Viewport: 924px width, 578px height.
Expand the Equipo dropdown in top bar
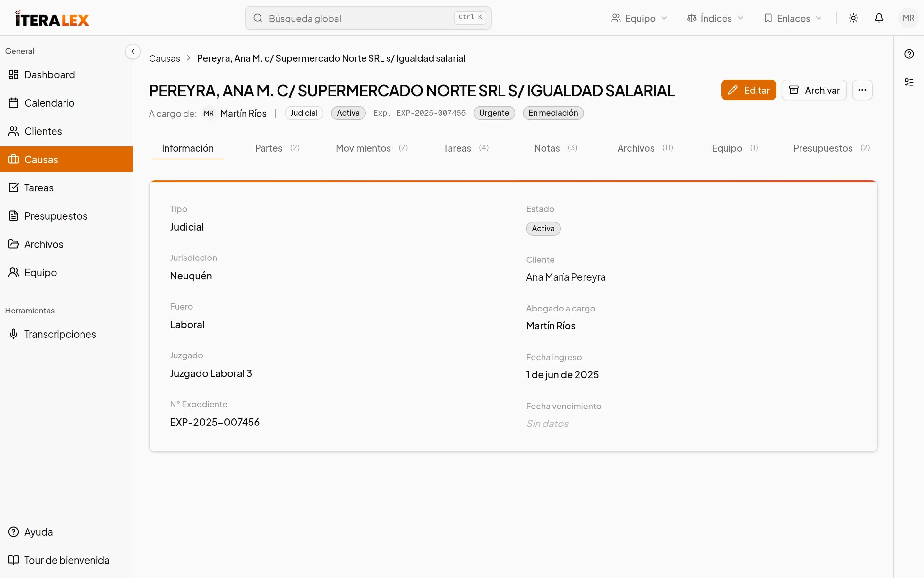click(x=639, y=18)
